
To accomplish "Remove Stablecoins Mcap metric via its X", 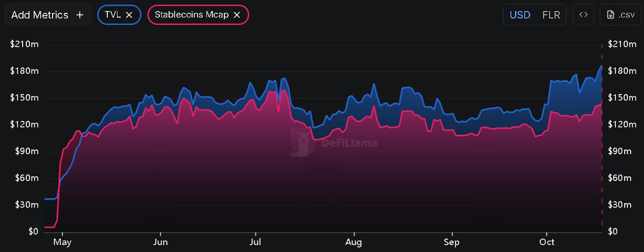I will 237,15.
